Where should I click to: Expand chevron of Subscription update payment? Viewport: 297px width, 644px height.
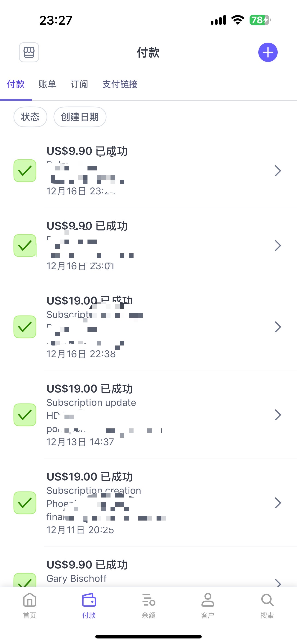pyautogui.click(x=278, y=415)
